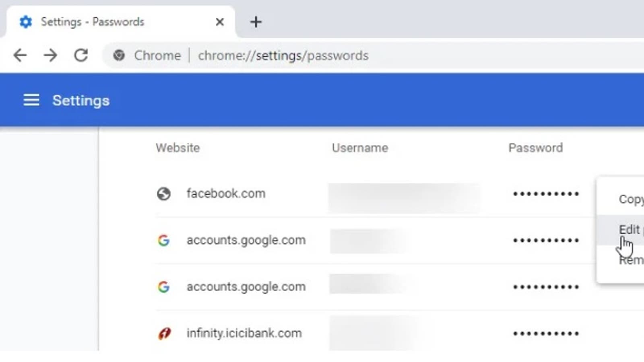Click the Chrome site info icon

(119, 55)
